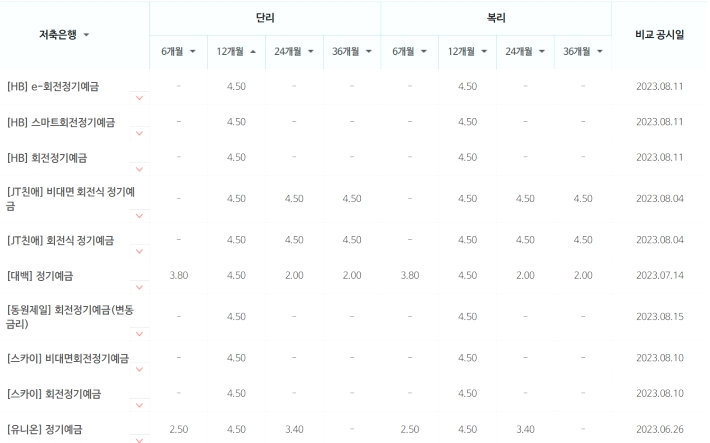The height and width of the screenshot is (443, 710).
Task: Click 4.50 단리 36개월 for JT친애 회전식 정기예금
Action: [x=352, y=240]
